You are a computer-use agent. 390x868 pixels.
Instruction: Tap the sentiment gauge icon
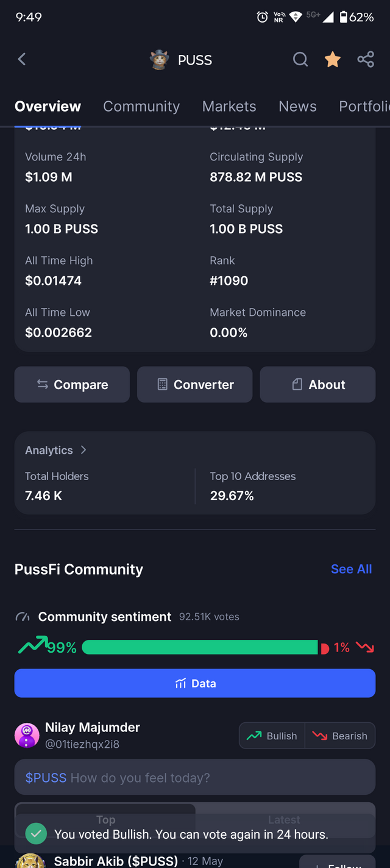(x=23, y=617)
